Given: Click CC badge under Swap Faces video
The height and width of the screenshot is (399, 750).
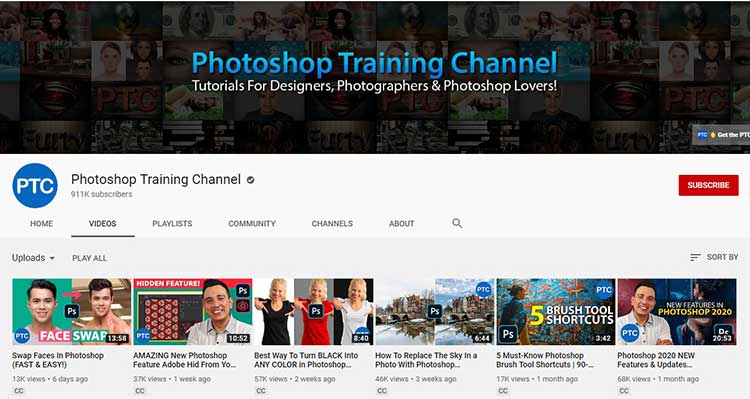Looking at the screenshot, I should pyautogui.click(x=19, y=391).
